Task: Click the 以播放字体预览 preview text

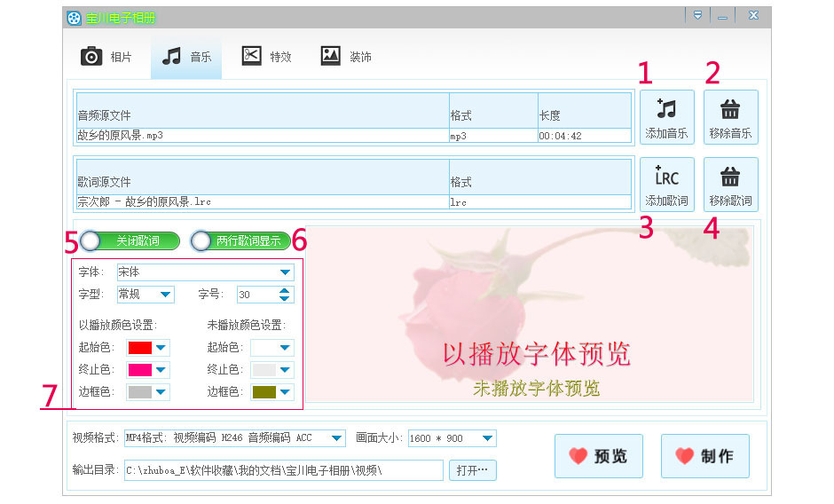Action: click(x=537, y=354)
